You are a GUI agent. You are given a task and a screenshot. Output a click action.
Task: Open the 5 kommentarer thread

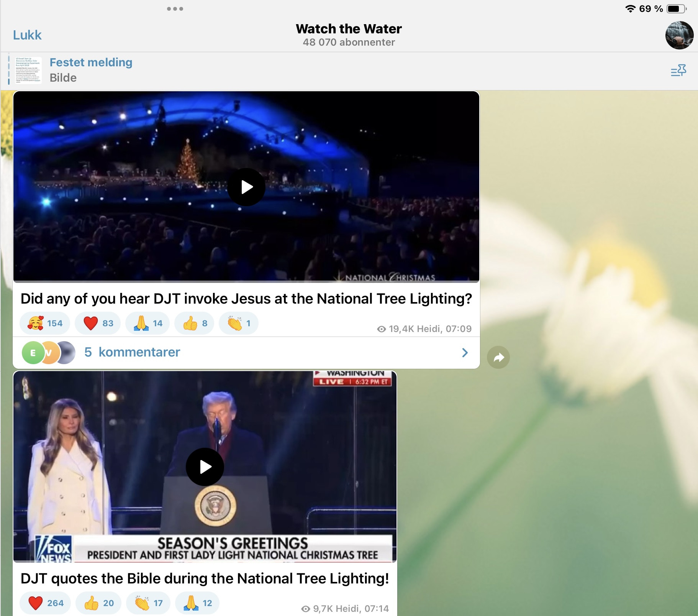[x=132, y=352]
